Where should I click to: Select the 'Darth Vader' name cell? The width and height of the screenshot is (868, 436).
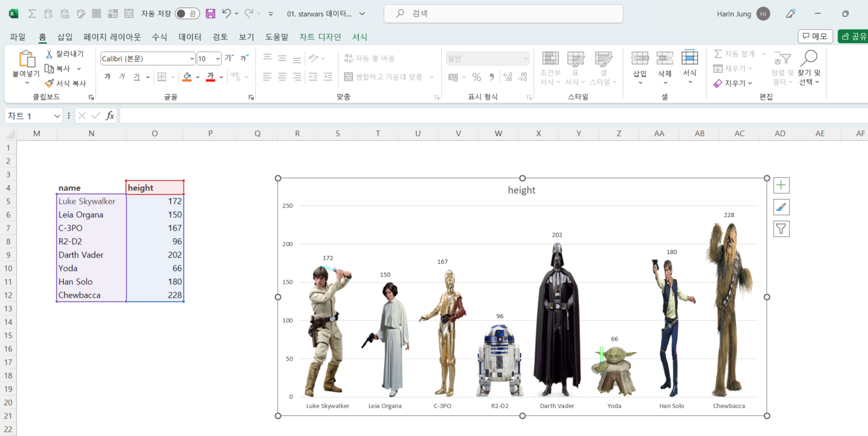(91, 255)
